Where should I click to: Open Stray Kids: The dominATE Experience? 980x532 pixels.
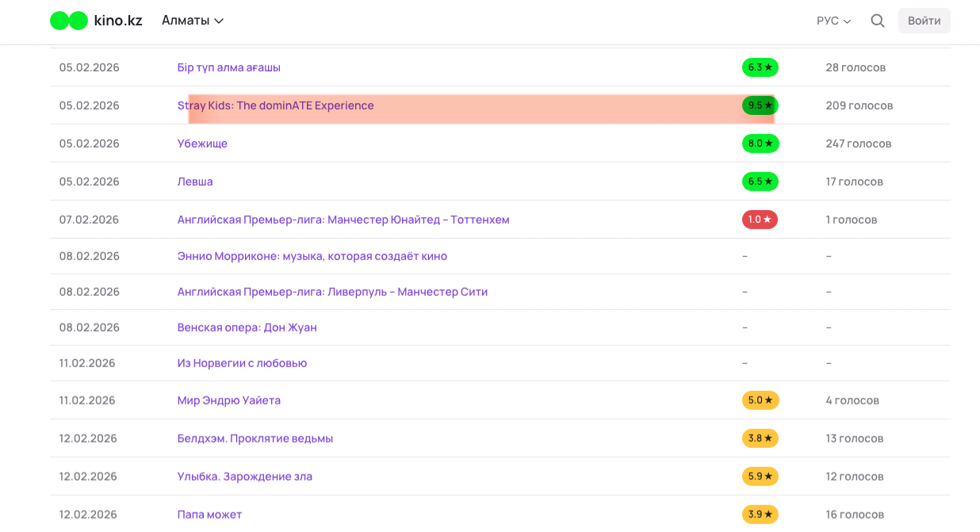coord(275,105)
